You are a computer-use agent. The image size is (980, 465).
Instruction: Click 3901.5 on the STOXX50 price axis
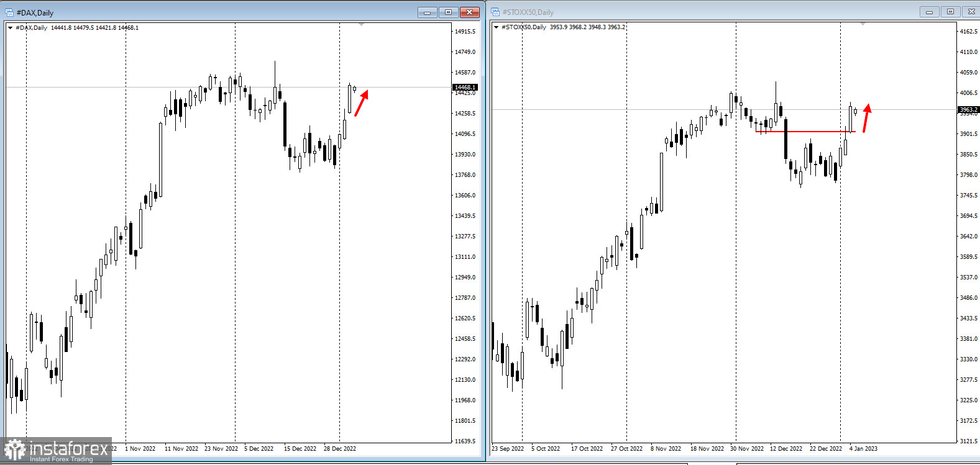point(968,134)
